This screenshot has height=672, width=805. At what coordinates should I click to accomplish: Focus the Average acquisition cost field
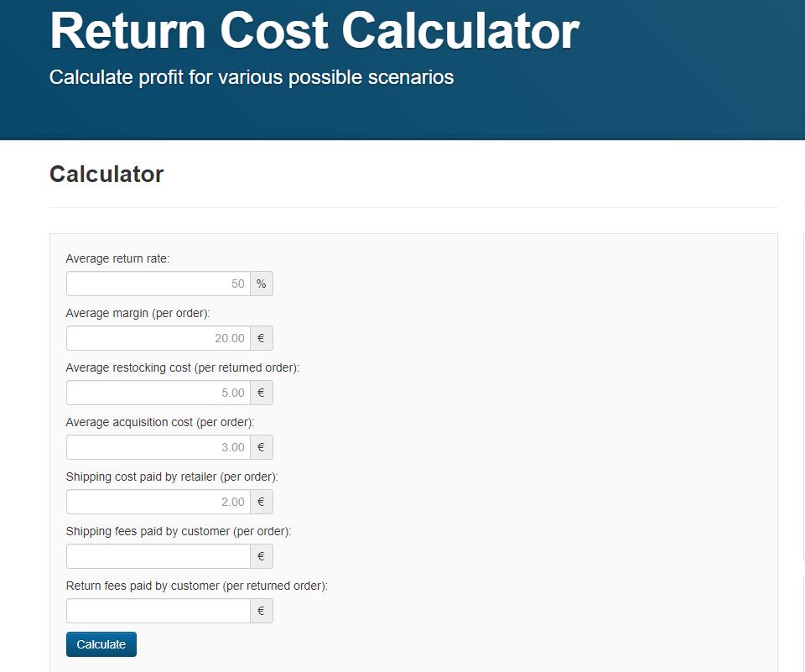(x=158, y=447)
